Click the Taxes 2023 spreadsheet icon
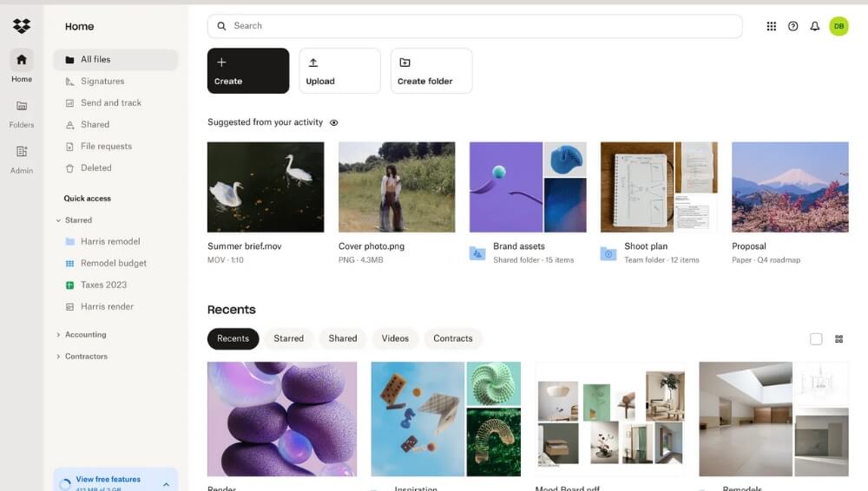 click(69, 285)
